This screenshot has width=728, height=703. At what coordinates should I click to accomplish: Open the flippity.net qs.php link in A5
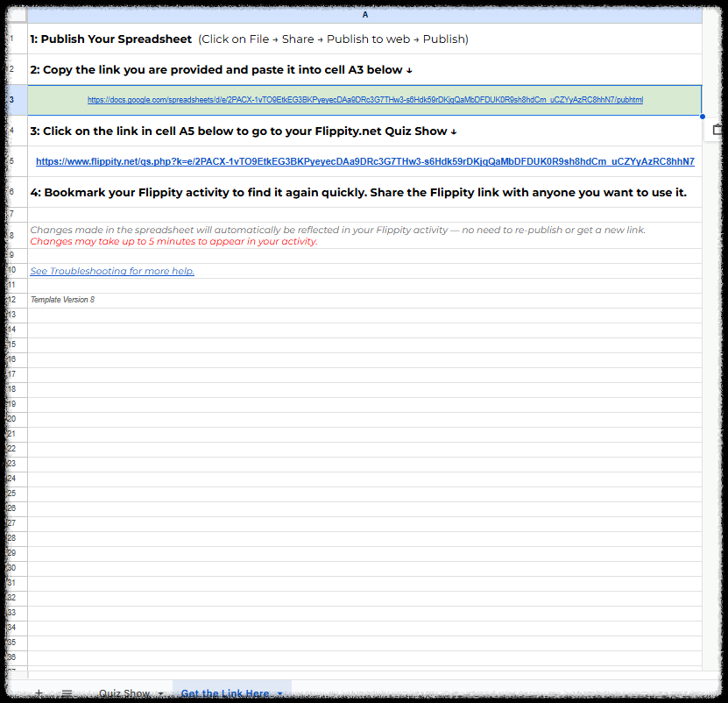pos(365,161)
